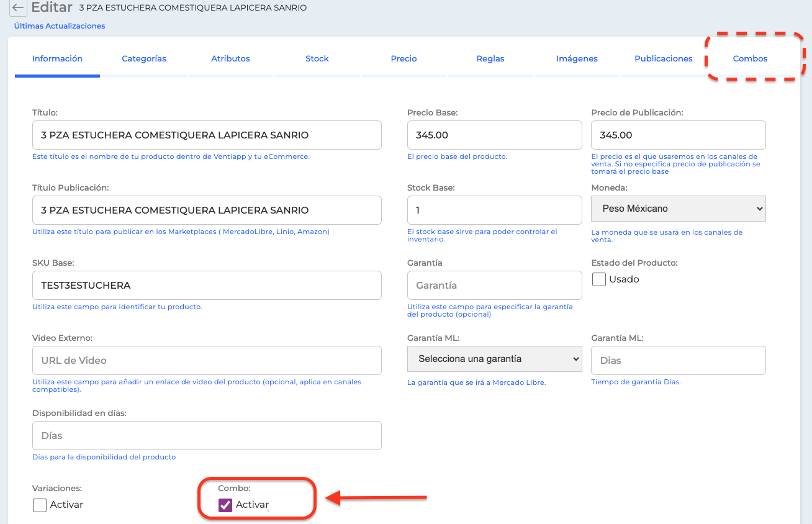
Task: Open the Moneda dropdown
Action: 679,209
